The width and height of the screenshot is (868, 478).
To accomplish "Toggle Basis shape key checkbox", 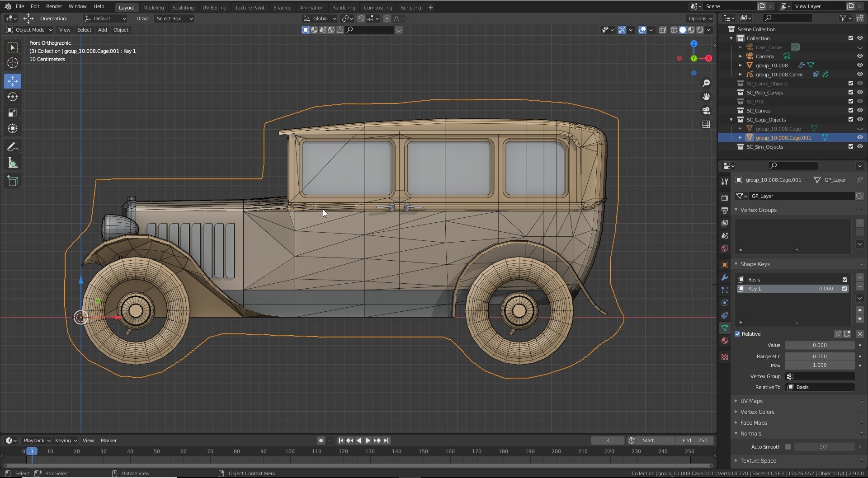I will coord(844,280).
